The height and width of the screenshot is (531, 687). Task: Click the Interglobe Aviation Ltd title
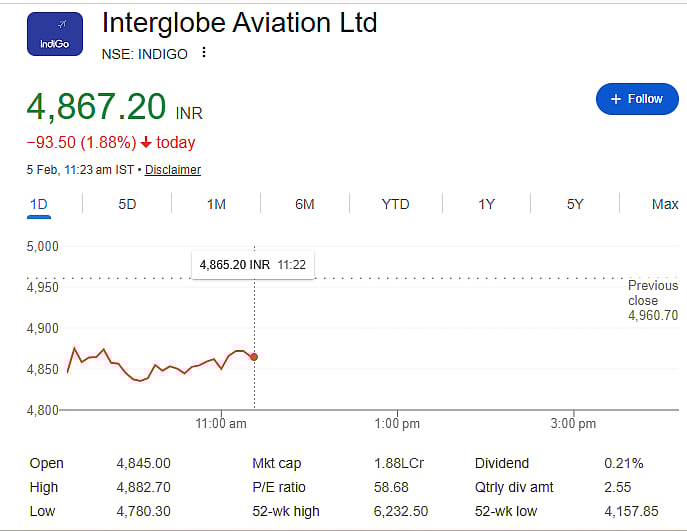coord(240,22)
